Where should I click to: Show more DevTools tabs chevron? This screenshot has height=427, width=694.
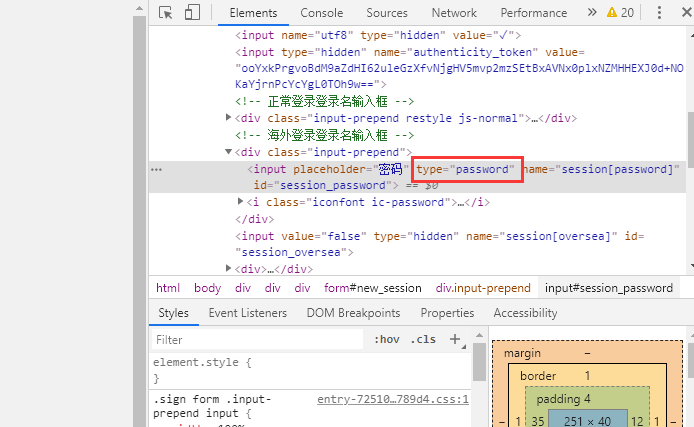click(592, 12)
